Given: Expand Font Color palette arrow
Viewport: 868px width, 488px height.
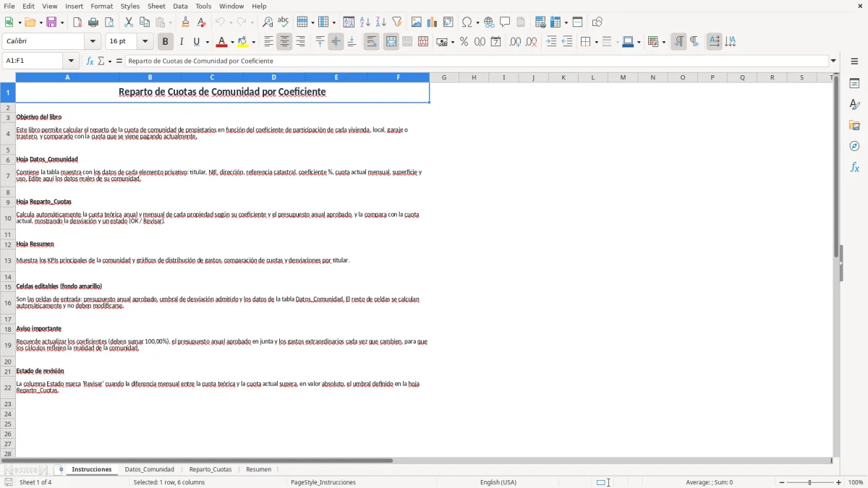Looking at the screenshot, I should (232, 42).
